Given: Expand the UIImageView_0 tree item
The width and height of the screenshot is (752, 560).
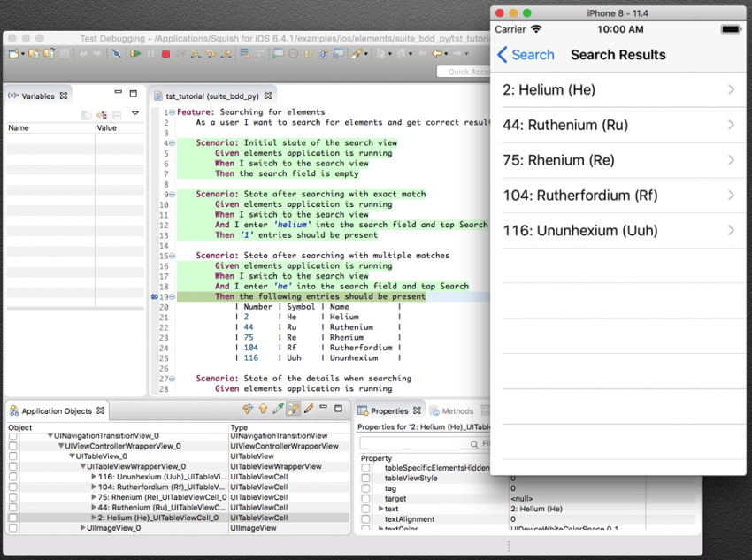Looking at the screenshot, I should click(x=82, y=527).
